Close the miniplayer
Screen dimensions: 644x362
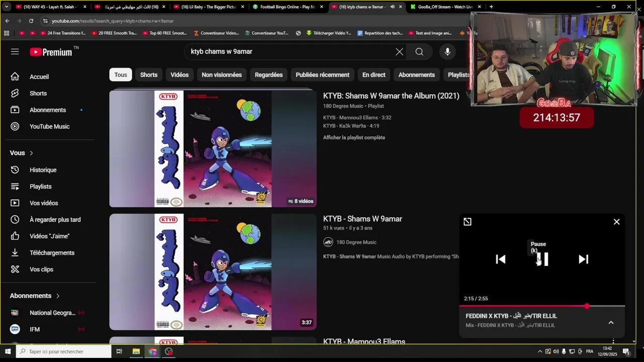point(616,222)
